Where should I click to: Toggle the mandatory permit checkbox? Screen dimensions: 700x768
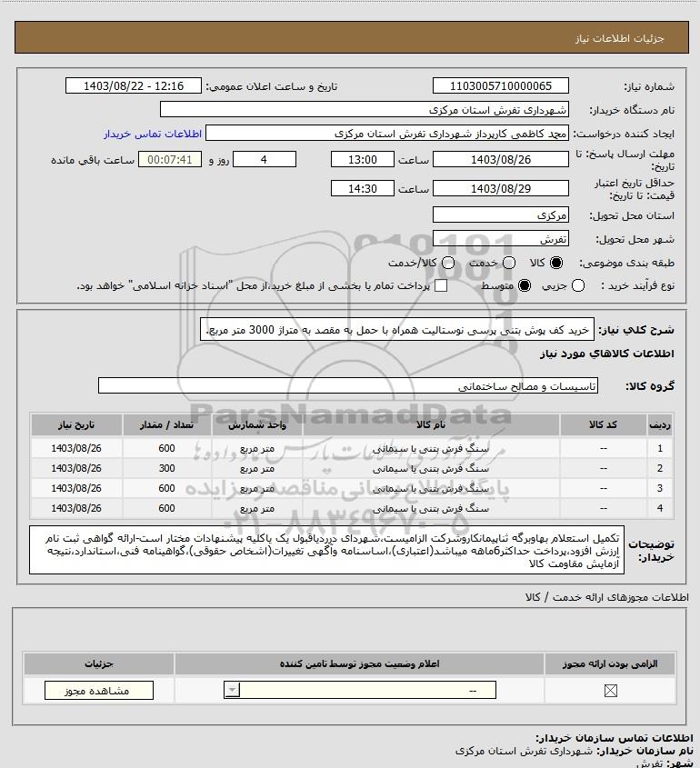610,691
